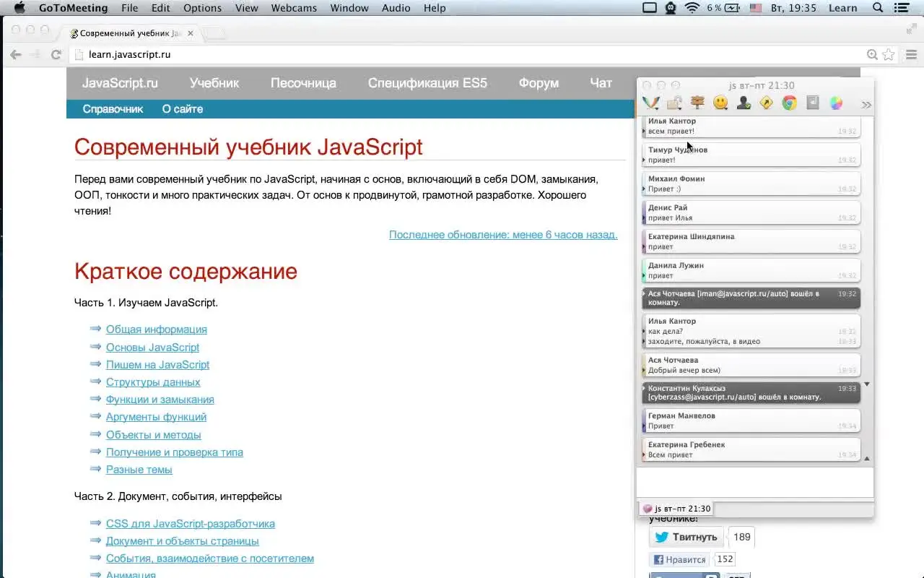Click the Последнее обновление link
The width and height of the screenshot is (924, 578).
pyautogui.click(x=503, y=234)
